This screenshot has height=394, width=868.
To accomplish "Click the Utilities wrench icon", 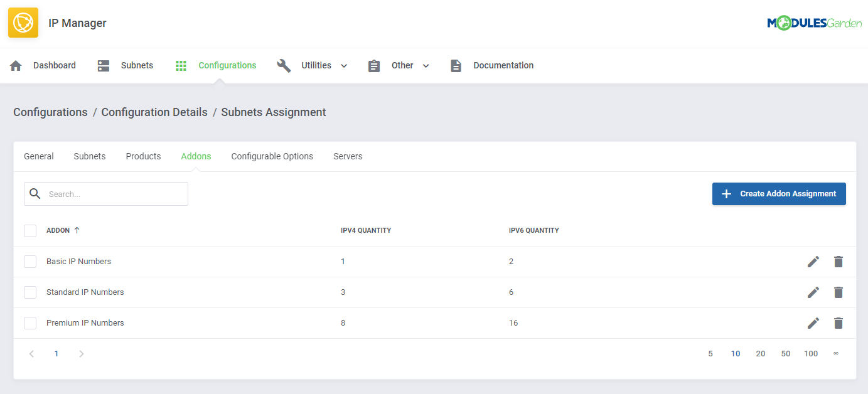I will coord(284,65).
